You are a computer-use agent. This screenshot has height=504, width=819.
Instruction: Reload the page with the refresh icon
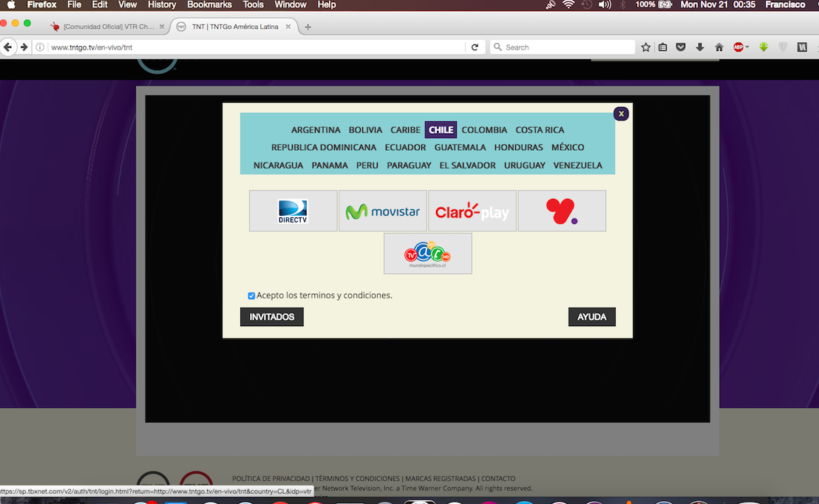(x=475, y=47)
